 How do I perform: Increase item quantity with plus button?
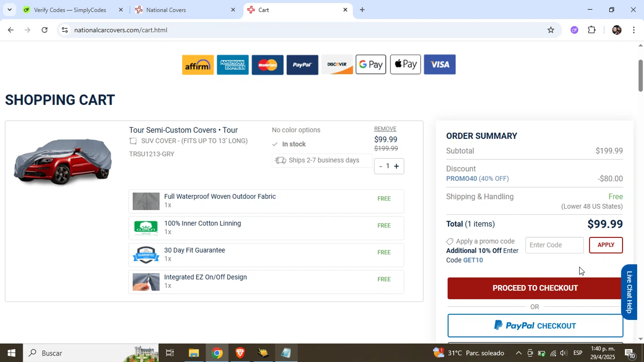click(x=396, y=166)
